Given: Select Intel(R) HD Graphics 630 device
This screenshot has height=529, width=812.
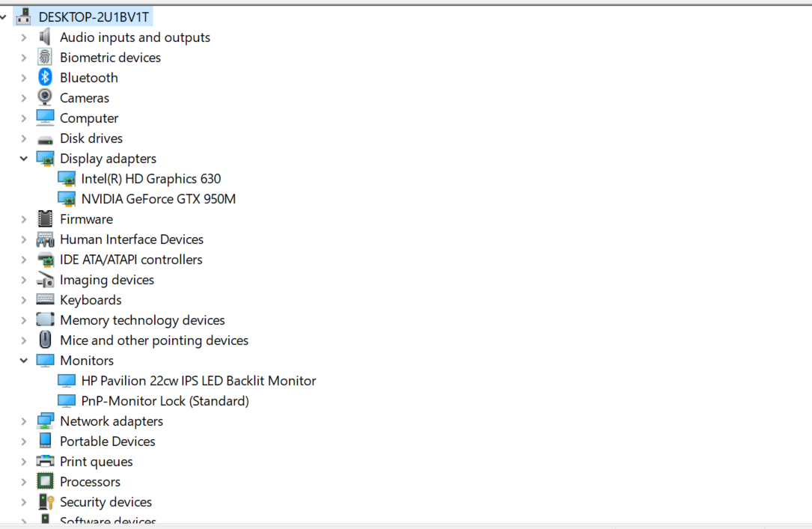Looking at the screenshot, I should click(x=150, y=179).
